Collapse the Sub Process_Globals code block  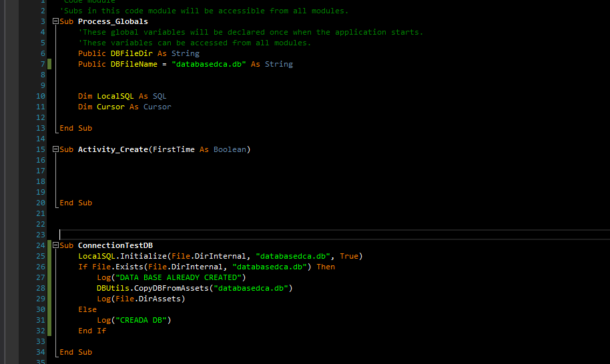click(x=55, y=21)
